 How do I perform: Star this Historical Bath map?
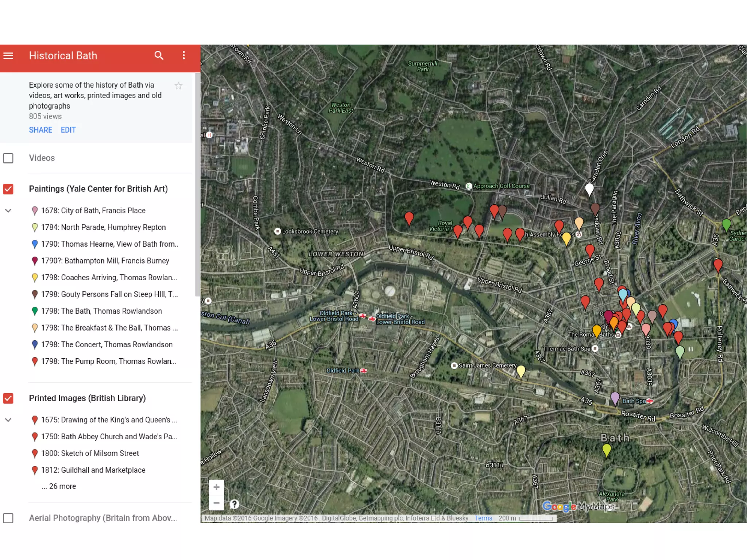[178, 86]
